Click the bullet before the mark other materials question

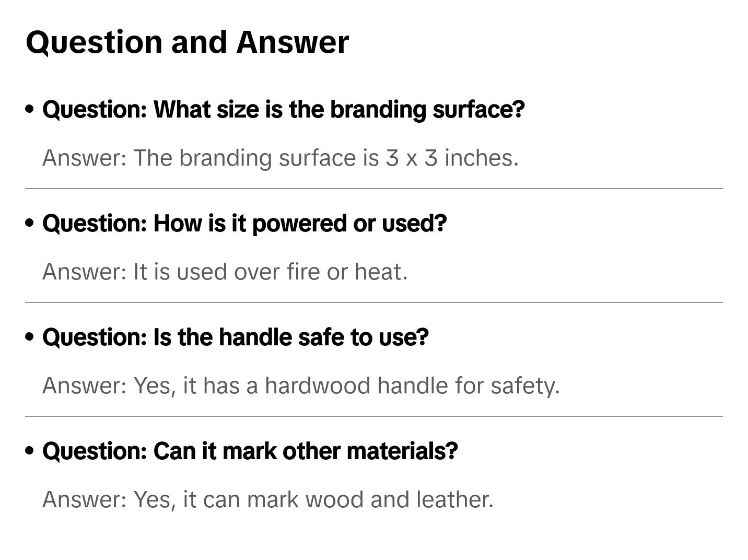30,451
